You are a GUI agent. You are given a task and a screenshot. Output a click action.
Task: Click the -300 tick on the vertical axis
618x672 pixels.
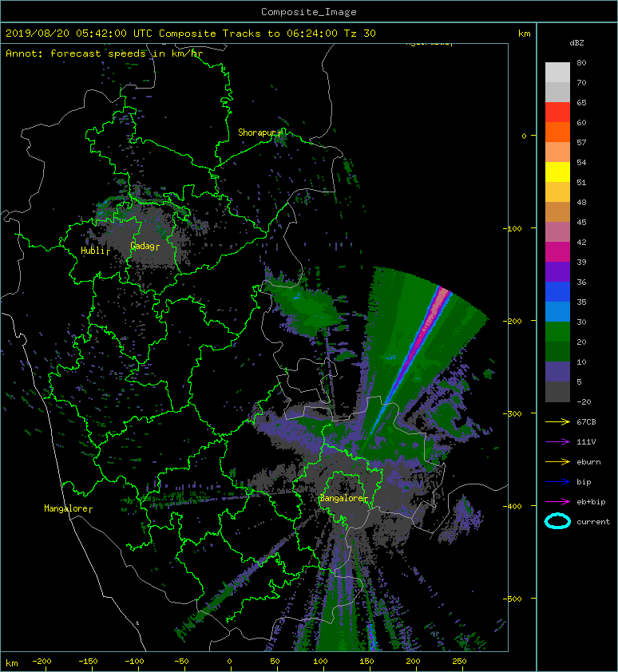513,413
